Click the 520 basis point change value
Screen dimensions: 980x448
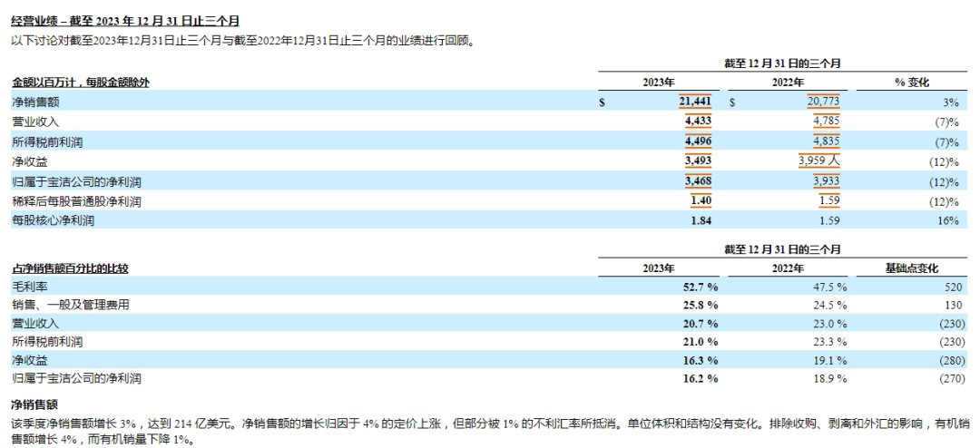[x=951, y=287]
